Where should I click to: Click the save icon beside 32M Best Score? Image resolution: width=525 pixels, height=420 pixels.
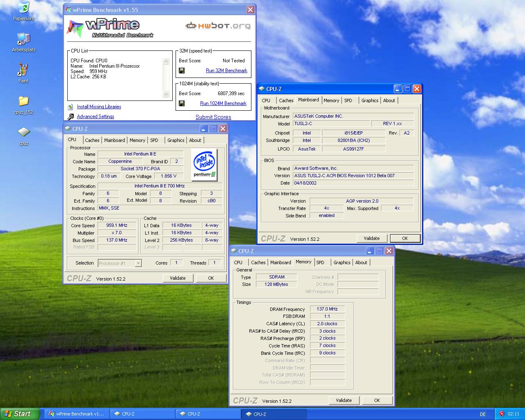[x=182, y=71]
